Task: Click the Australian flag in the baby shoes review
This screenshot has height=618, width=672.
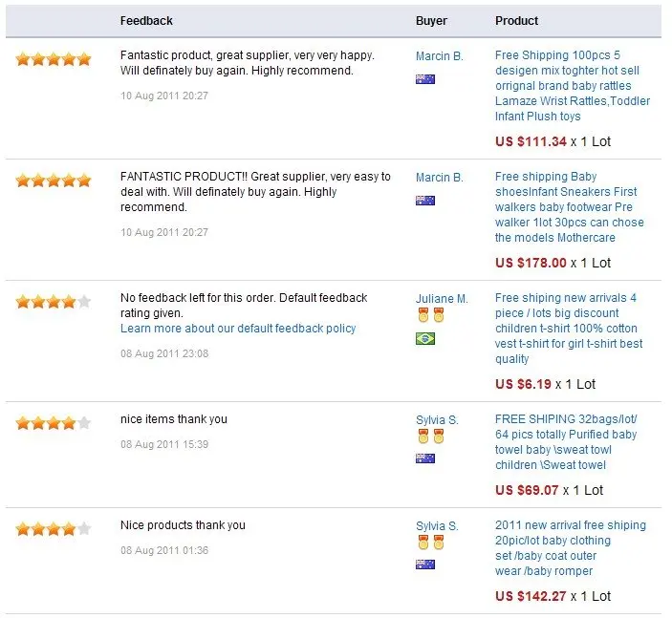Action: tap(425, 201)
